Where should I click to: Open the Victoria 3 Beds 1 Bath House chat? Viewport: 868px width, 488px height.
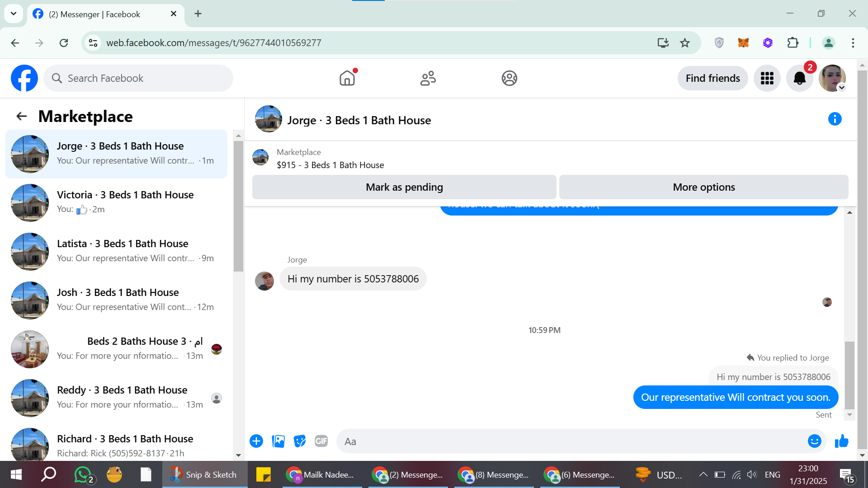click(x=117, y=203)
